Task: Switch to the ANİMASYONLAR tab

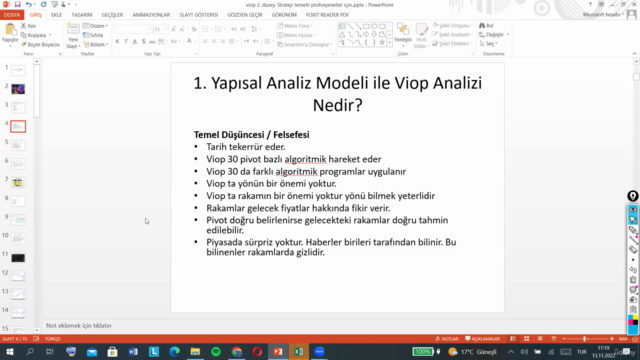Action: [x=151, y=15]
